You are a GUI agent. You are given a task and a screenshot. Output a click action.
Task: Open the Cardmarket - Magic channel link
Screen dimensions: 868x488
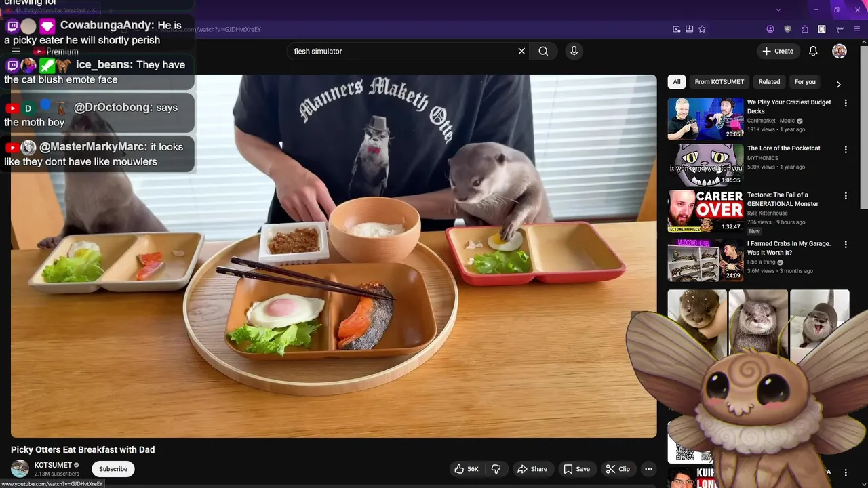771,121
